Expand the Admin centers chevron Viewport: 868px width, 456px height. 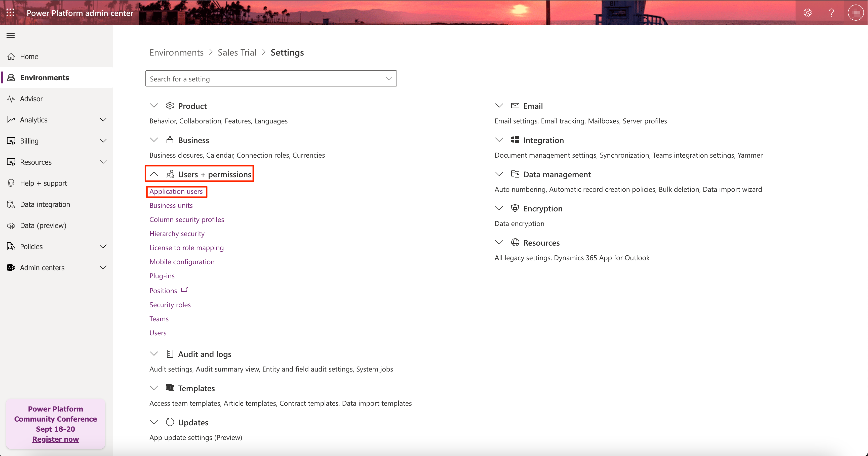(x=103, y=268)
